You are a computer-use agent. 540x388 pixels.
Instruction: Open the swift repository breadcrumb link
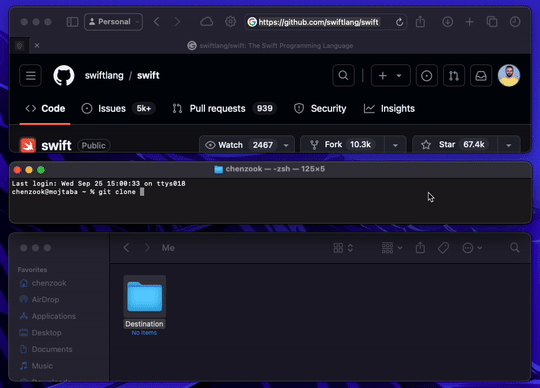[148, 75]
